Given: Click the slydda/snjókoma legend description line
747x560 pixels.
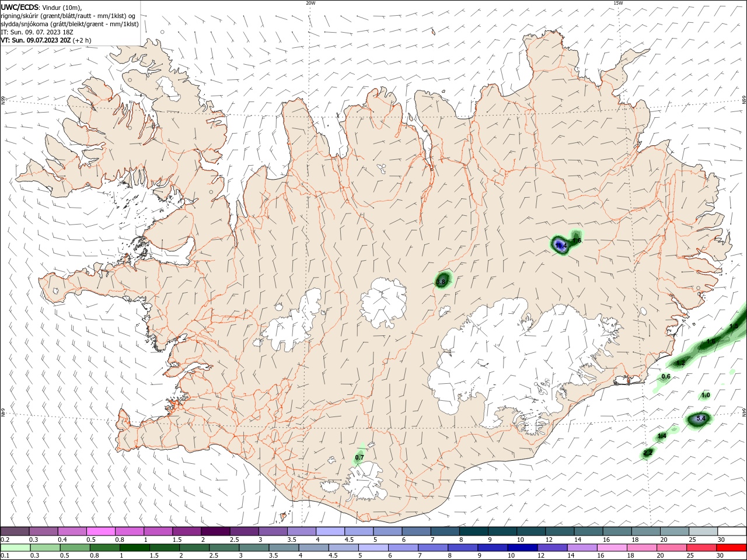Looking at the screenshot, I should [69, 24].
